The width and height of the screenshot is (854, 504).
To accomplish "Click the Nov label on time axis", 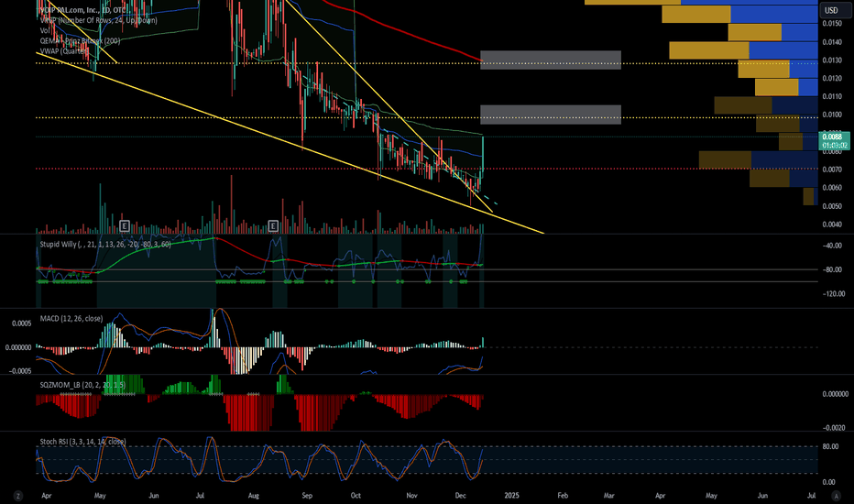I will [411, 496].
